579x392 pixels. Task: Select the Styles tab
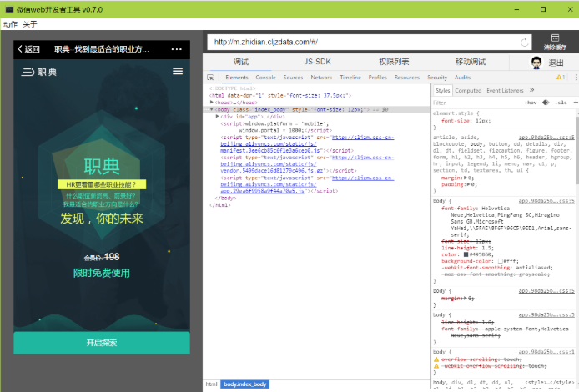click(x=443, y=90)
